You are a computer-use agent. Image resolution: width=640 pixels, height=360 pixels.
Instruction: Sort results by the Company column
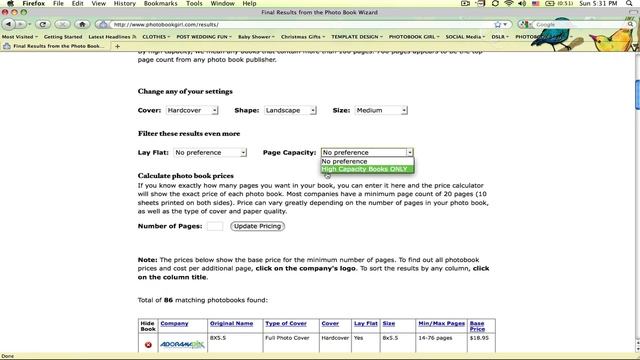(x=174, y=323)
